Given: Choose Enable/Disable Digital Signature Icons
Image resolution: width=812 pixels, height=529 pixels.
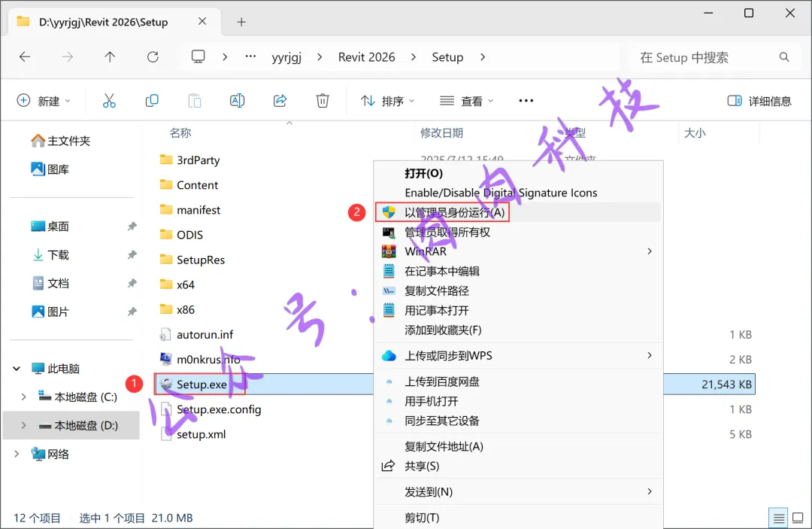Looking at the screenshot, I should point(501,193).
